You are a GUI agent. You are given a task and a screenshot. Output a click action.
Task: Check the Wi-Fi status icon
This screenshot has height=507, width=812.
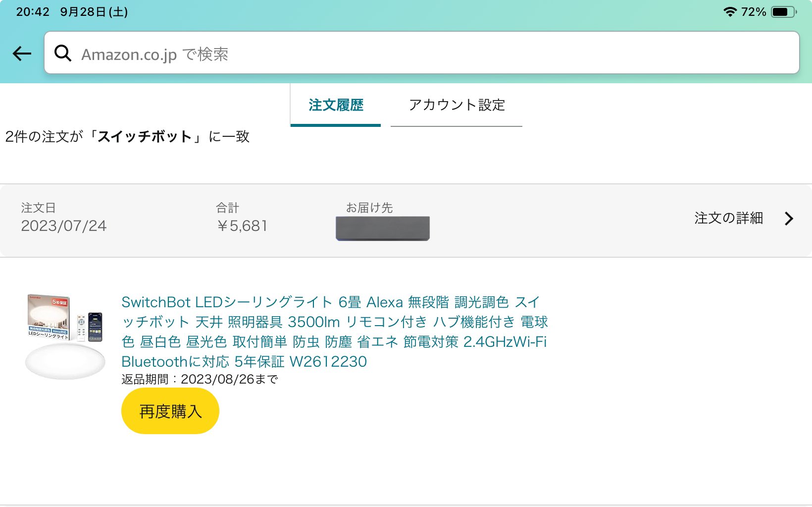click(730, 12)
